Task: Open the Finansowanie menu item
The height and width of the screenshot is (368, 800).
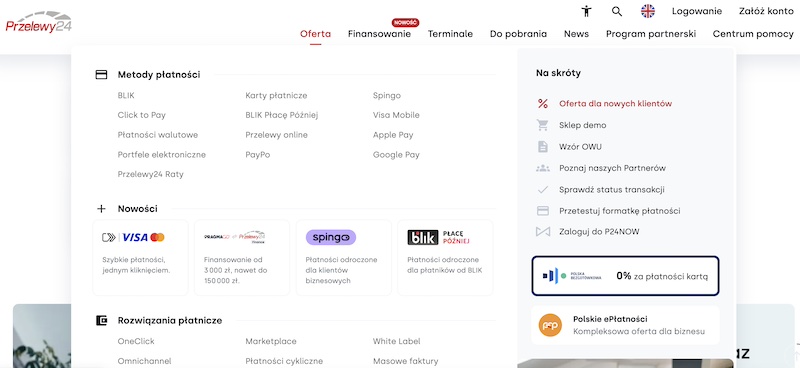Action: [x=379, y=34]
